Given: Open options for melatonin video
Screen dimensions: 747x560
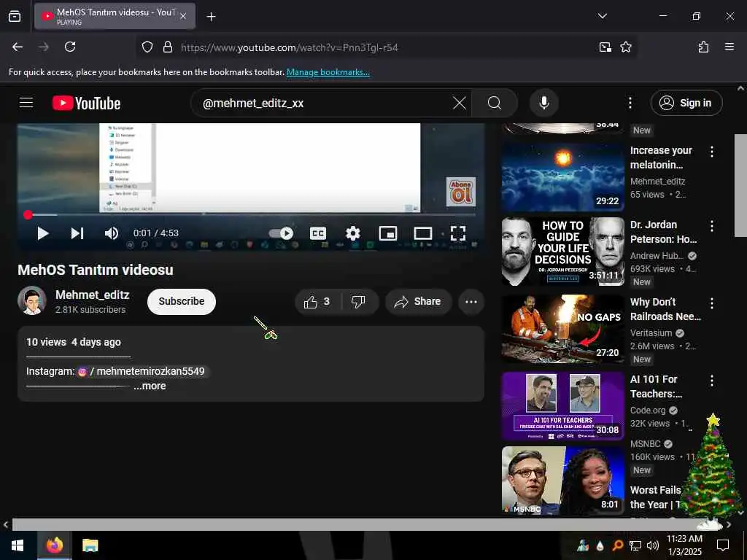Looking at the screenshot, I should [x=712, y=152].
